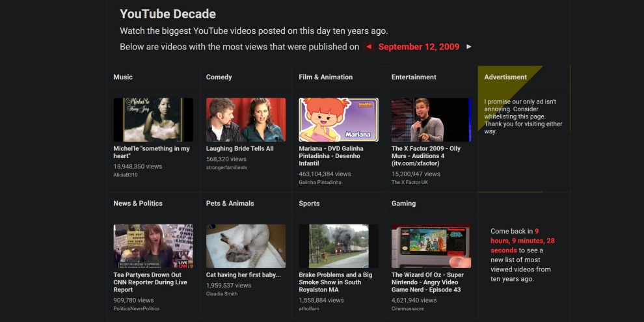
Task: Click the 15,200,947 views count
Action: click(x=416, y=174)
